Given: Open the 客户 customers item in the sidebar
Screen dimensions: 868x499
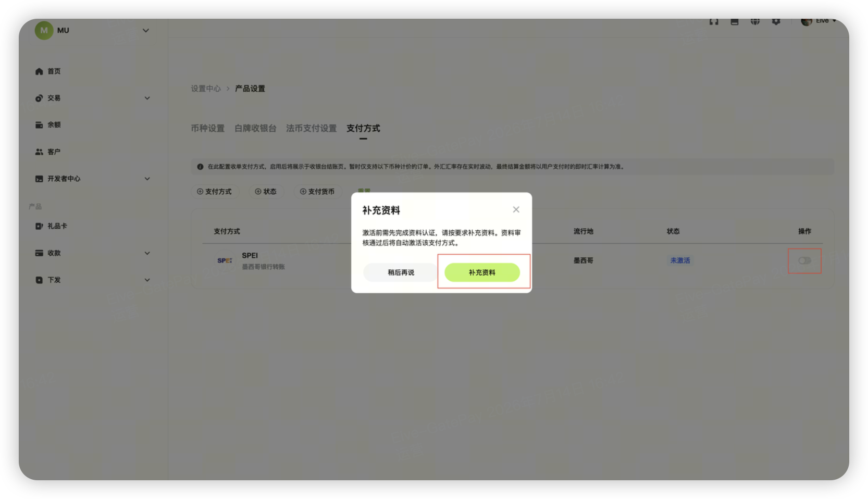Looking at the screenshot, I should [x=48, y=152].
